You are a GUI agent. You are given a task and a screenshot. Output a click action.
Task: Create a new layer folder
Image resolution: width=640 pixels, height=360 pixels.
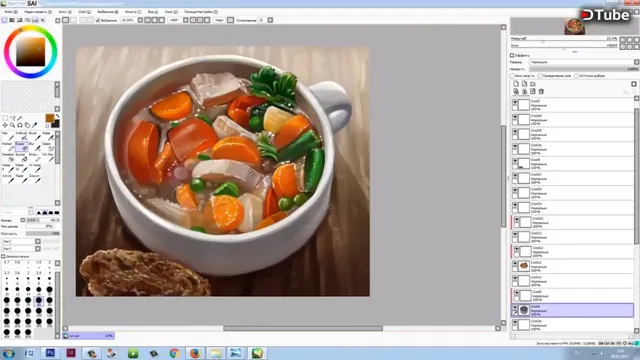click(x=533, y=84)
